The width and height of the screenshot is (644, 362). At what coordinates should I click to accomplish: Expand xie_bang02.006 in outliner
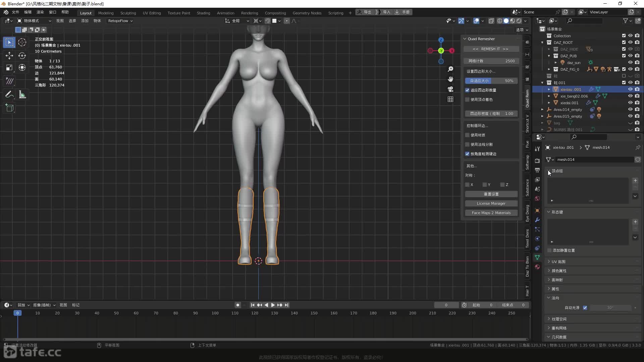coord(549,96)
